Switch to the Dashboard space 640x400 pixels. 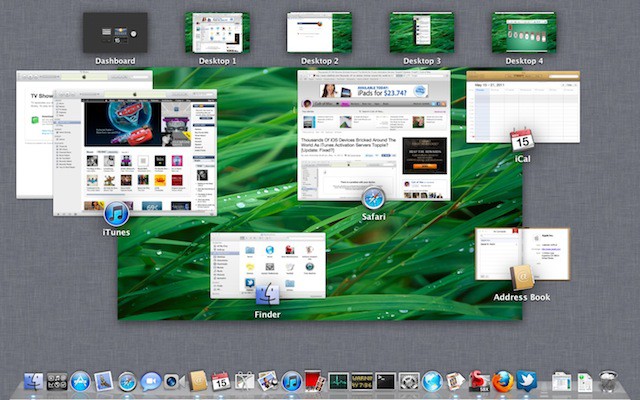tap(115, 33)
